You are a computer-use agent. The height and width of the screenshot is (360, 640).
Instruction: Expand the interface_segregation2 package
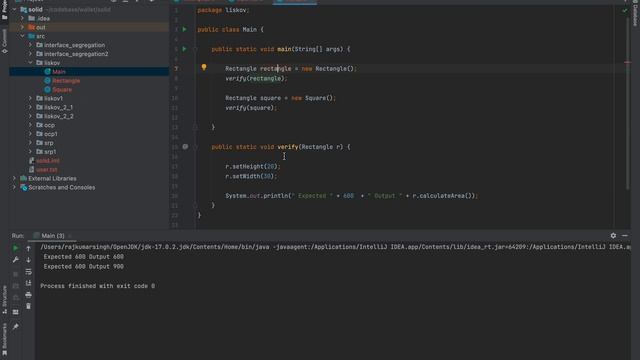click(30, 54)
